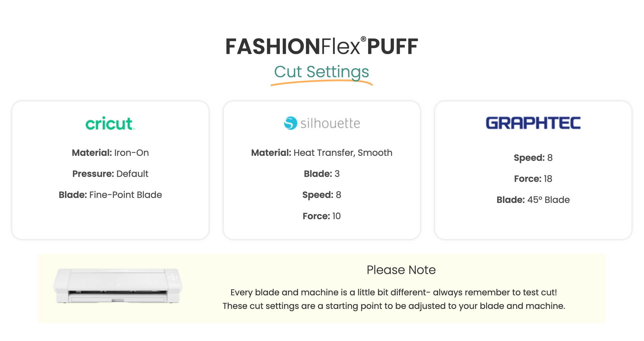The width and height of the screenshot is (644, 341).
Task: Click the cutting machine image
Action: (118, 286)
